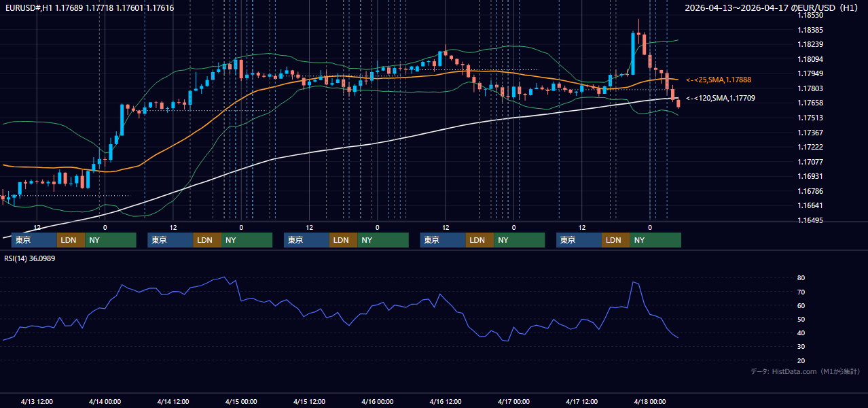Click the 4/16 12:00 time label
868x408 pixels.
coord(446,402)
